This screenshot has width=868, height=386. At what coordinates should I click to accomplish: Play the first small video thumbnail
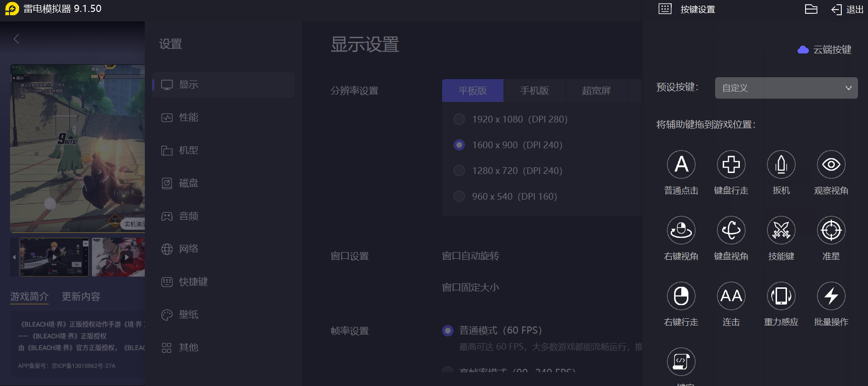pos(54,257)
